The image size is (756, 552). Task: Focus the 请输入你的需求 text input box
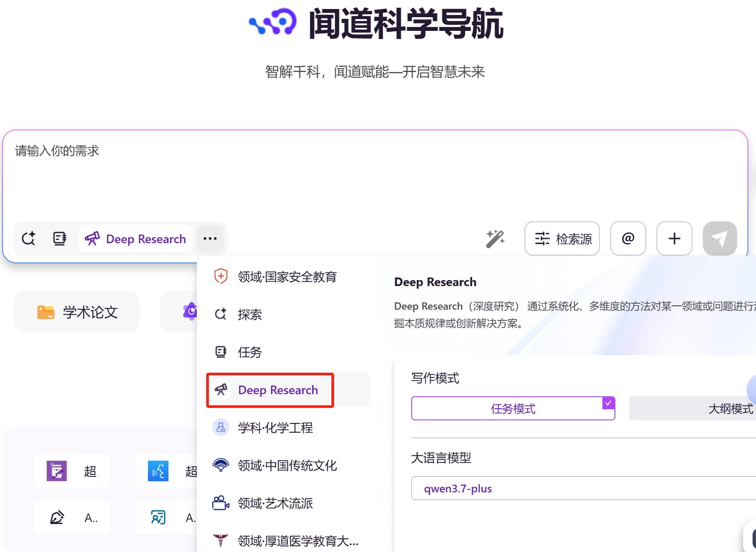[375, 176]
